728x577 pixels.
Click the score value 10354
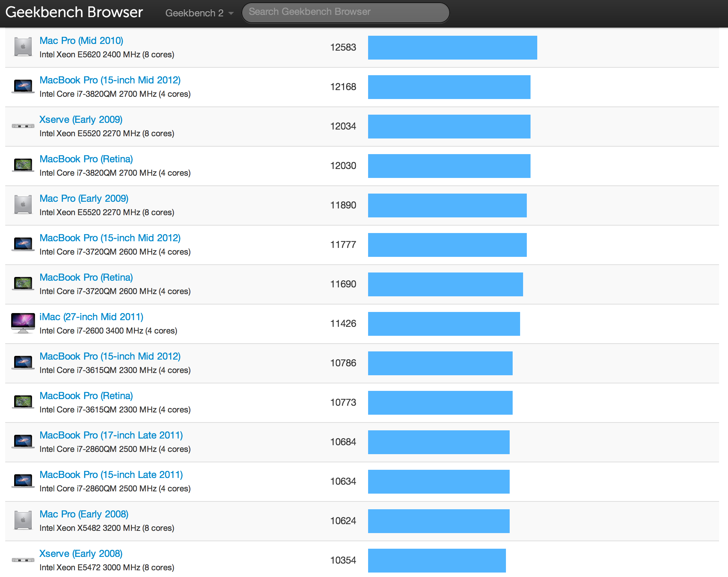click(x=343, y=560)
